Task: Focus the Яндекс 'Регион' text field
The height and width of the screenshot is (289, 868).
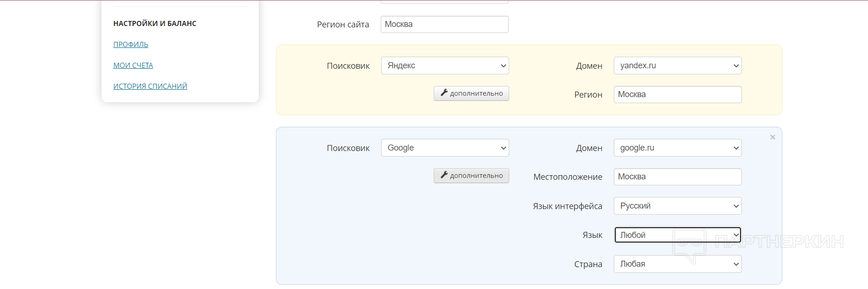Action: click(678, 94)
